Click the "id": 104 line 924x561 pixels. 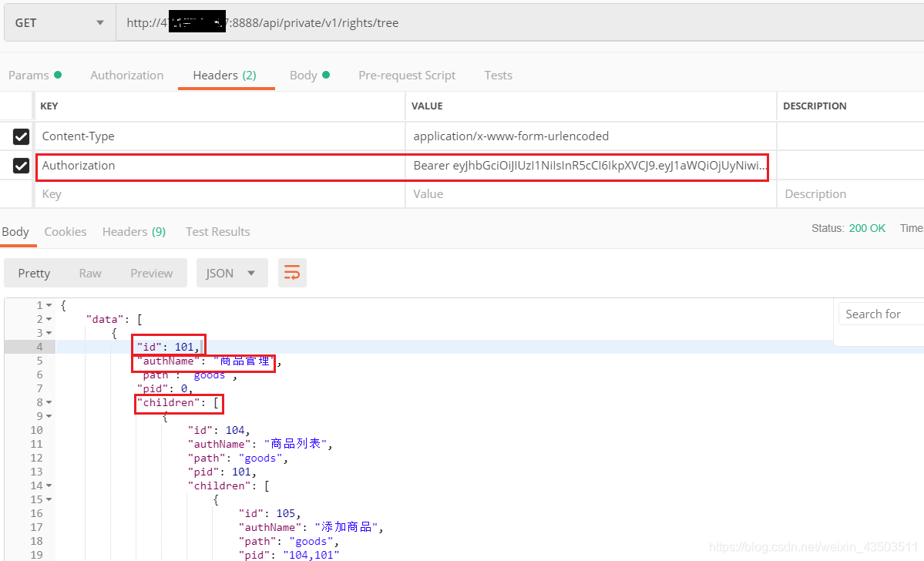219,430
